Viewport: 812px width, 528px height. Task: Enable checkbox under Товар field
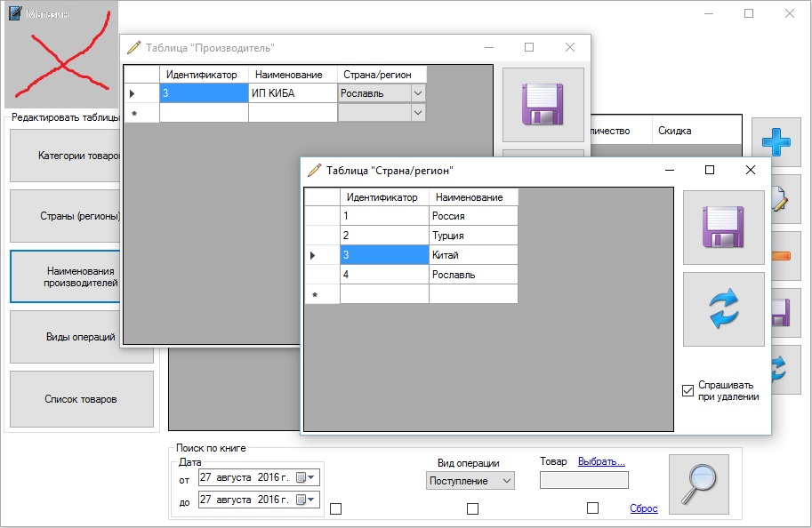coord(592,508)
